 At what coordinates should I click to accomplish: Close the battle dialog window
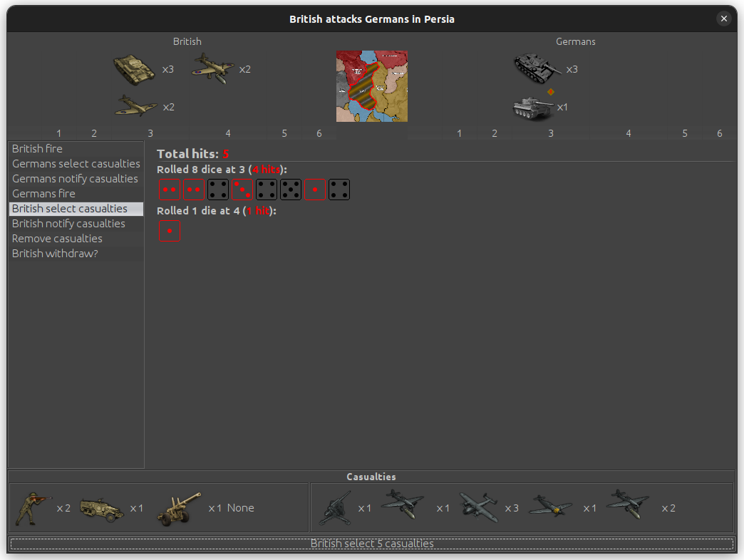pyautogui.click(x=723, y=19)
